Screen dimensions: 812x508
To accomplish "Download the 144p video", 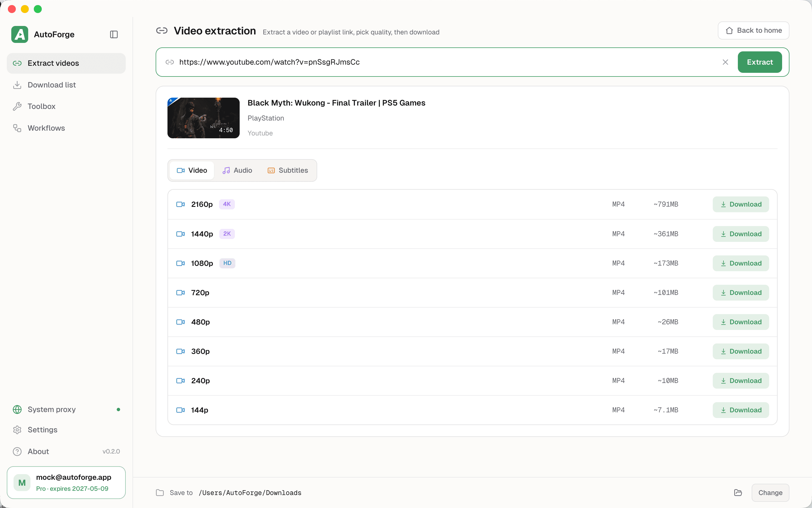I will [741, 410].
